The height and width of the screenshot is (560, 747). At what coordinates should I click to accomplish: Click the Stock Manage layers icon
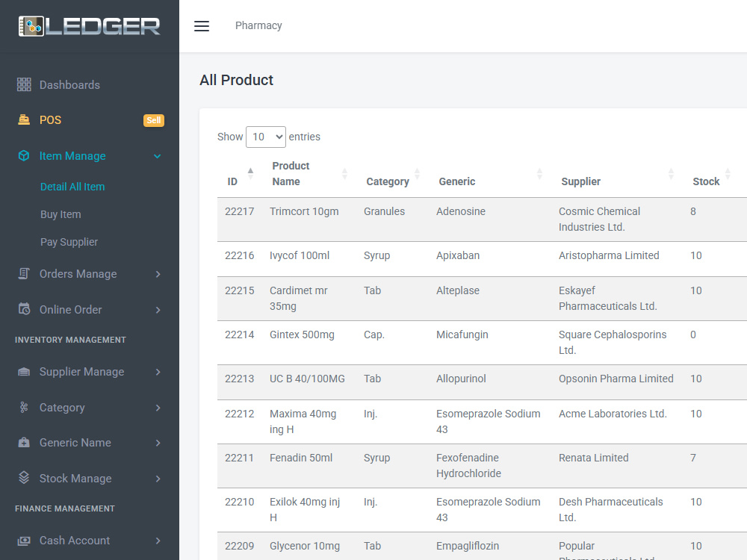click(24, 478)
